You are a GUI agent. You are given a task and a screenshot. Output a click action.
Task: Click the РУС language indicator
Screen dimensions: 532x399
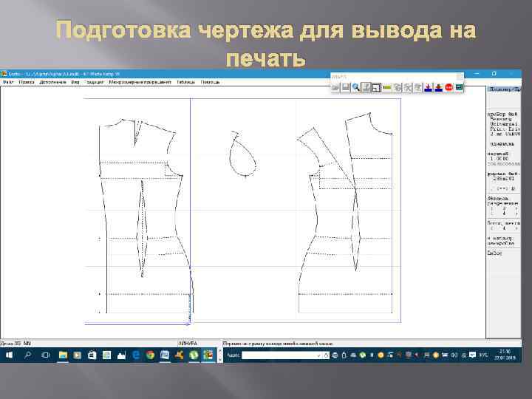coord(483,355)
